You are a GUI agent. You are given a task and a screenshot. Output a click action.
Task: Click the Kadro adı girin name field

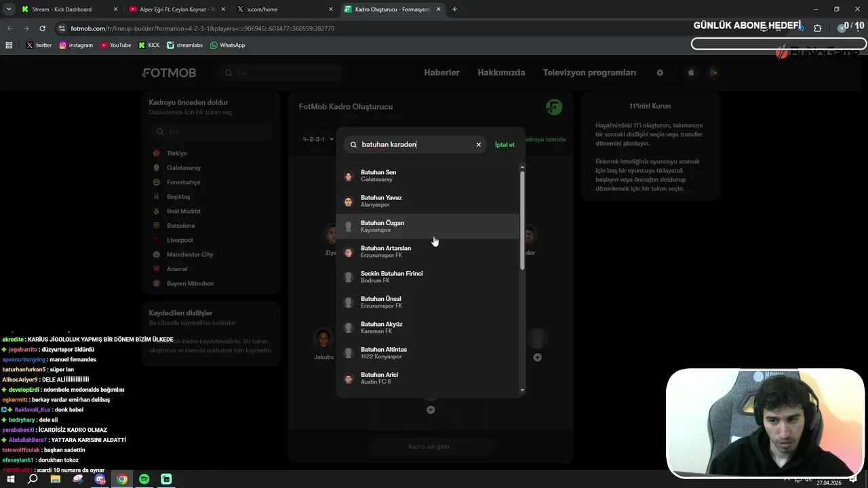pos(429,447)
